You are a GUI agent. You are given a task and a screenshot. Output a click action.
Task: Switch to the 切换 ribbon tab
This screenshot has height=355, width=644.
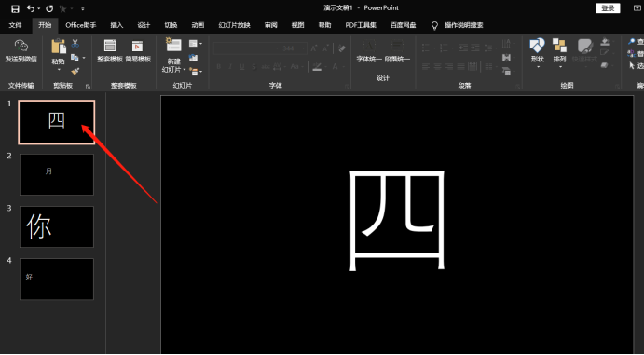point(171,25)
